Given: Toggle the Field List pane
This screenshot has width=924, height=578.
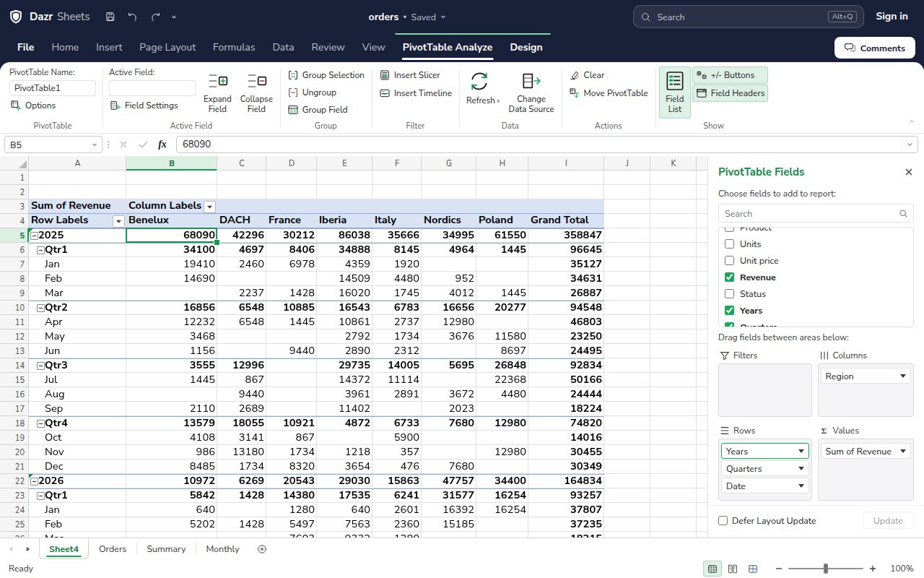Looking at the screenshot, I should click(x=674, y=92).
